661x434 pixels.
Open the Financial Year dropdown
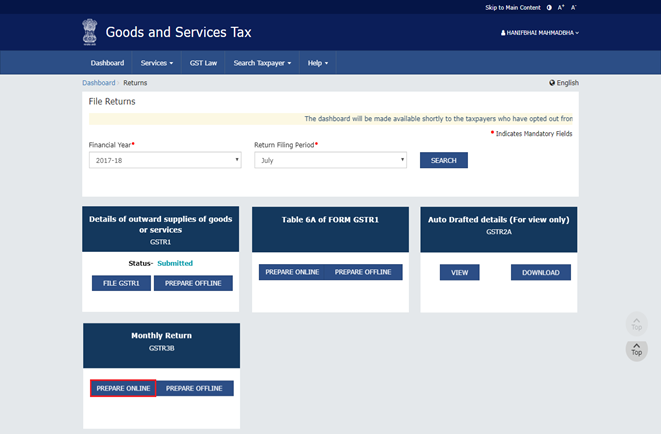pos(165,160)
